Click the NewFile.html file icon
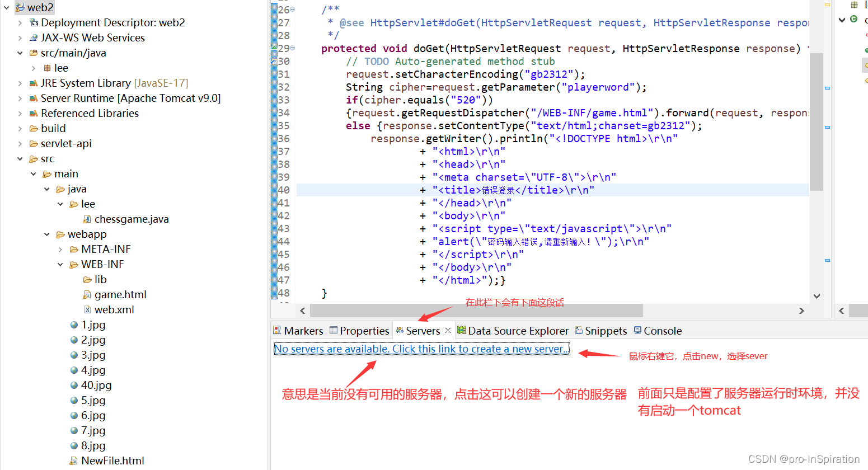This screenshot has height=470, width=868. tap(74, 460)
